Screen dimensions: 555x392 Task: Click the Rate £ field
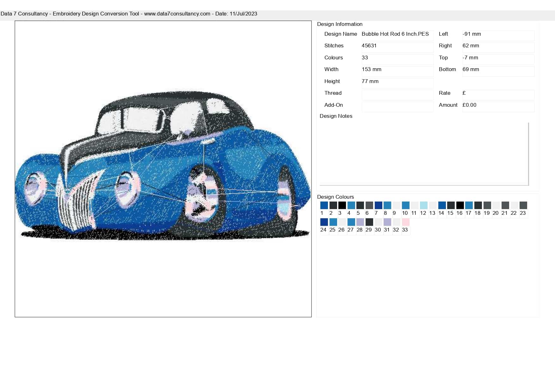coord(498,95)
